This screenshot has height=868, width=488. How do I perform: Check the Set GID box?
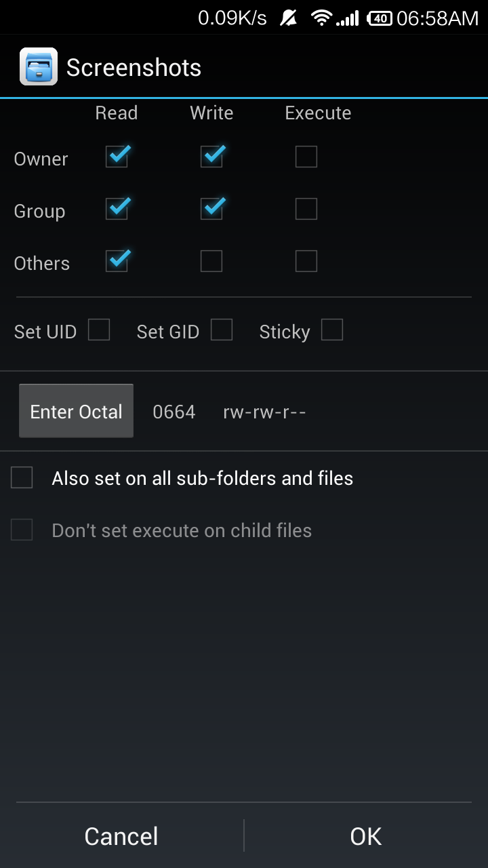point(222,330)
